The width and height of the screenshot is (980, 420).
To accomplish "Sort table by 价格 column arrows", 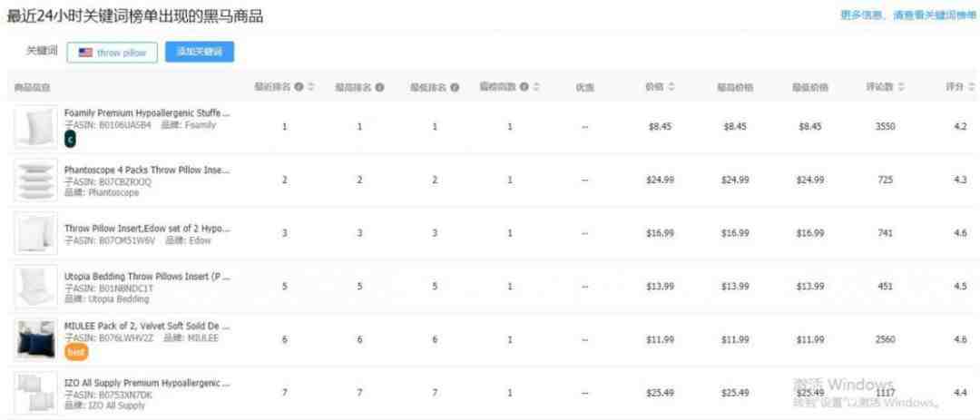I will point(671,87).
